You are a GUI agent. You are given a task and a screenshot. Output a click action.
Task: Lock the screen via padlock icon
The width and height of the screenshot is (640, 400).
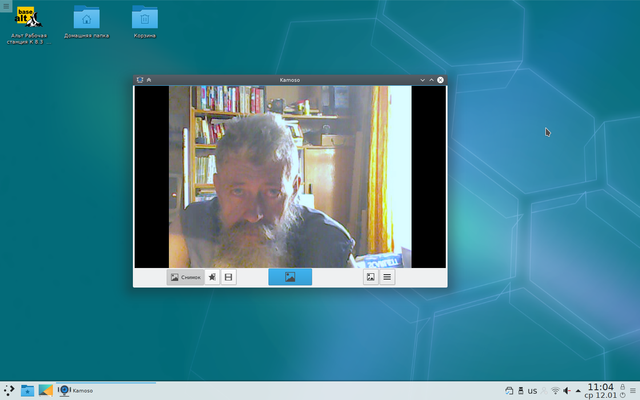click(622, 387)
